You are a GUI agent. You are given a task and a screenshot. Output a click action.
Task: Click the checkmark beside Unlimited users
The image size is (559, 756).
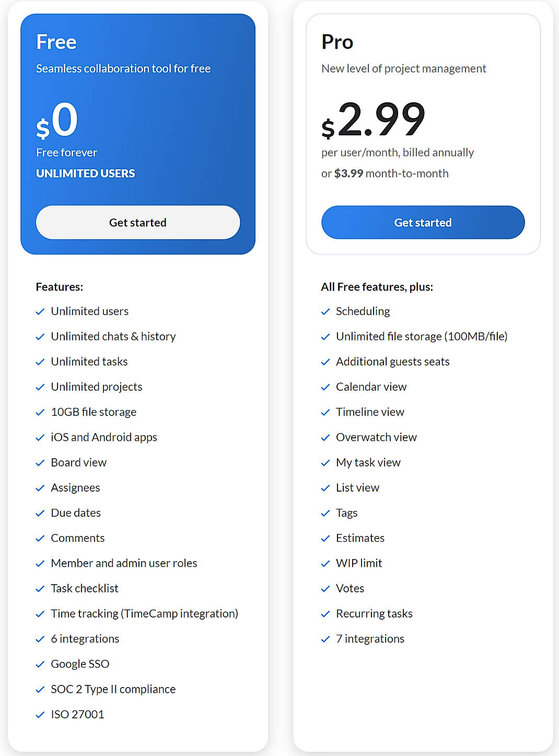click(40, 311)
